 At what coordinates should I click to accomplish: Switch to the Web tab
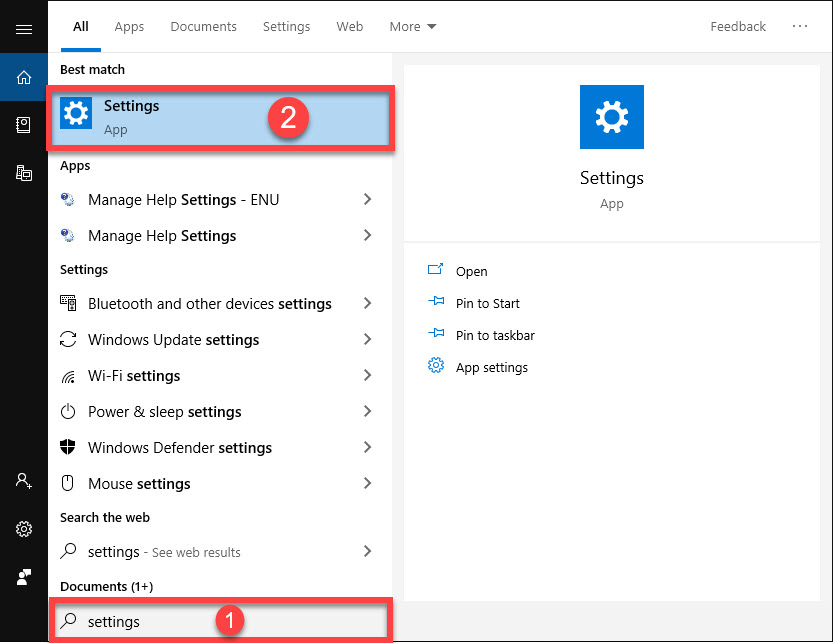point(350,27)
